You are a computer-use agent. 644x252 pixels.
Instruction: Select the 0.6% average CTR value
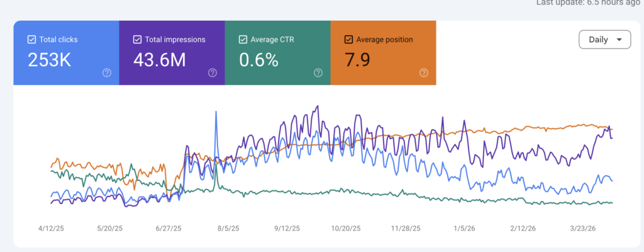pyautogui.click(x=258, y=59)
